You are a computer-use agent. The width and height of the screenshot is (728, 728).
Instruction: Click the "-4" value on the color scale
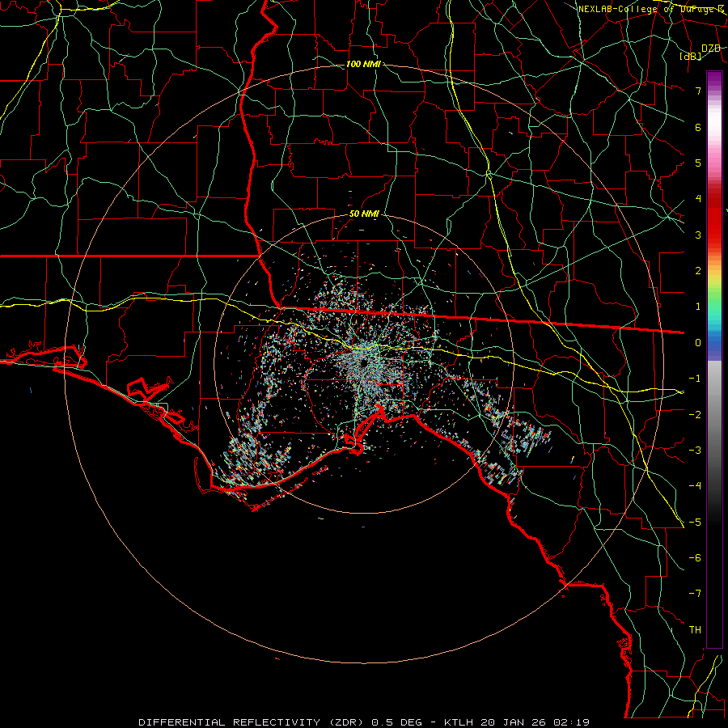[x=695, y=486]
